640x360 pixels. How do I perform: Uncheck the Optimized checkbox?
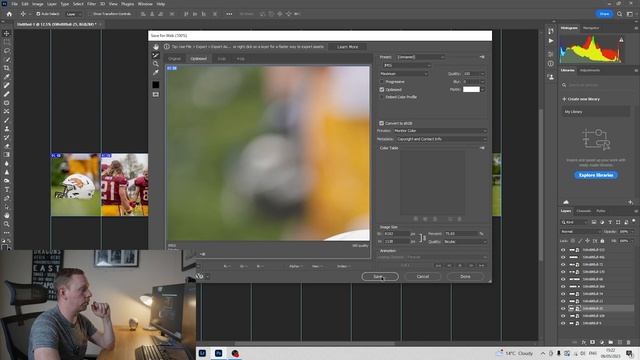[382, 89]
